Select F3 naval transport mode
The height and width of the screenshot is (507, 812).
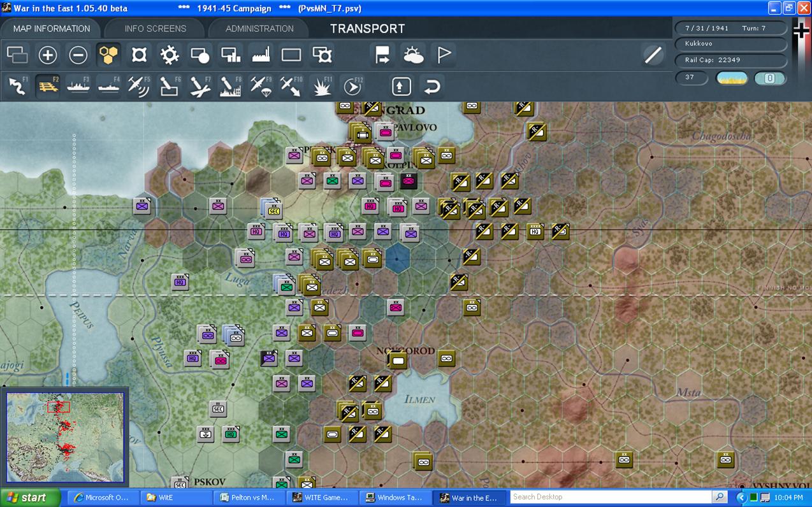(78, 86)
